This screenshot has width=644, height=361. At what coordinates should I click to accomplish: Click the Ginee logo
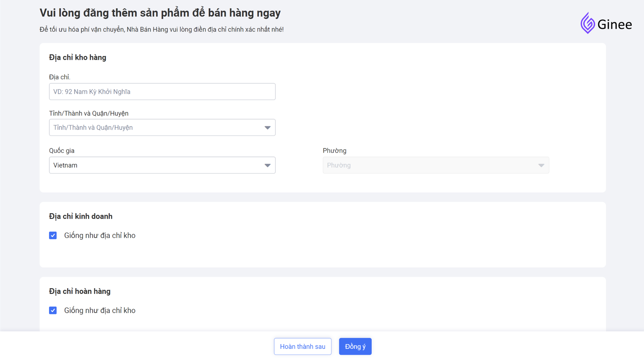tap(606, 23)
